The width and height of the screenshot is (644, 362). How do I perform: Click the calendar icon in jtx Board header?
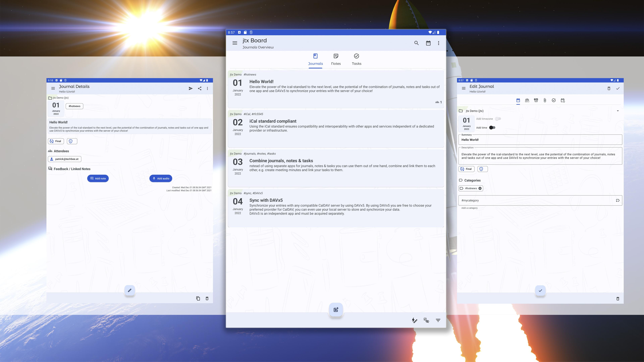(x=428, y=43)
